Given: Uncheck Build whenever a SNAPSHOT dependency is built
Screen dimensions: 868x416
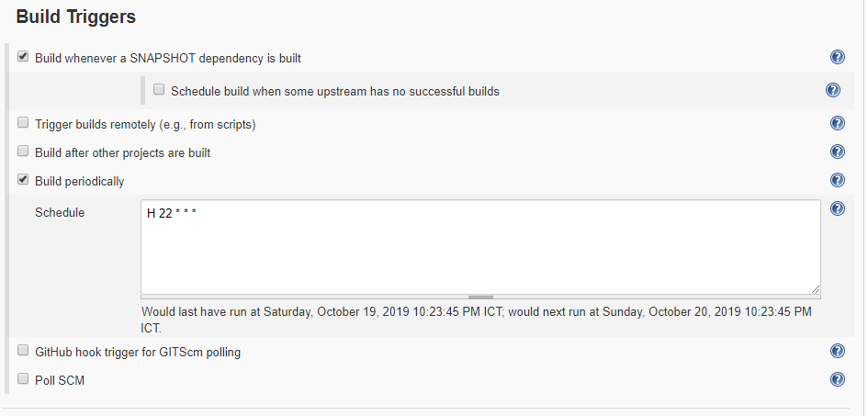Looking at the screenshot, I should coord(23,57).
